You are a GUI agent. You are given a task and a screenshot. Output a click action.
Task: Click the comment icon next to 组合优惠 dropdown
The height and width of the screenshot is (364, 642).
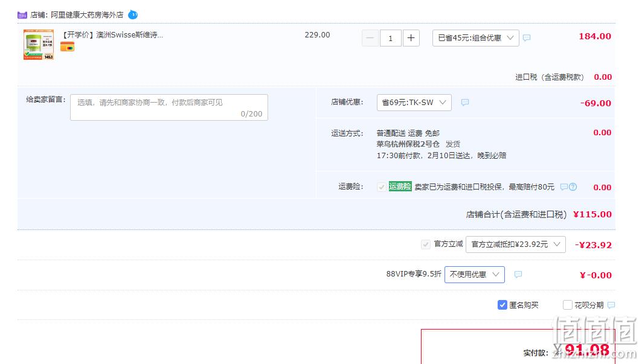[x=527, y=37]
